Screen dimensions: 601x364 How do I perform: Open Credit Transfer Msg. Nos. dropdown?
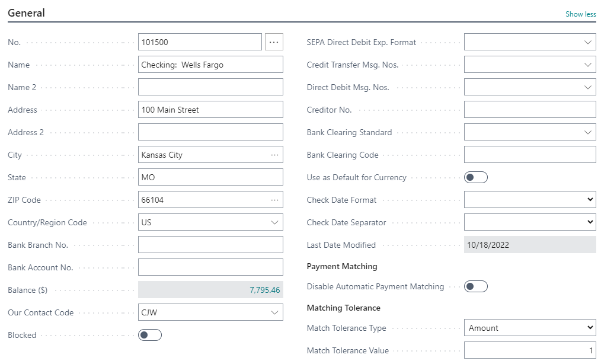[x=587, y=65]
